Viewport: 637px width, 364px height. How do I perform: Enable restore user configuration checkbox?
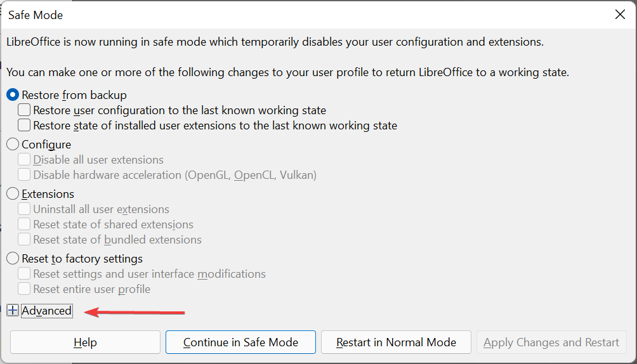click(24, 110)
